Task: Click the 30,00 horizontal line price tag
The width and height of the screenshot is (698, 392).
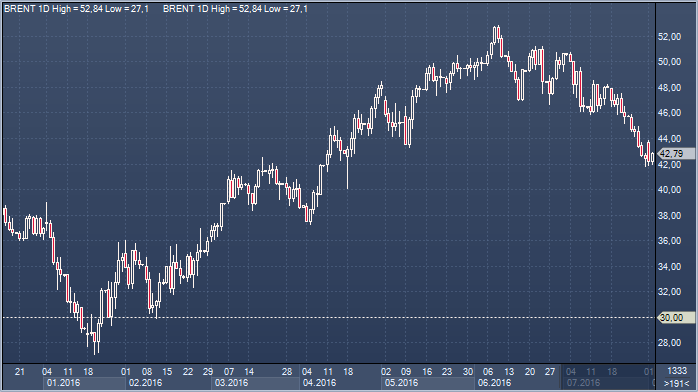Action: pyautogui.click(x=676, y=318)
